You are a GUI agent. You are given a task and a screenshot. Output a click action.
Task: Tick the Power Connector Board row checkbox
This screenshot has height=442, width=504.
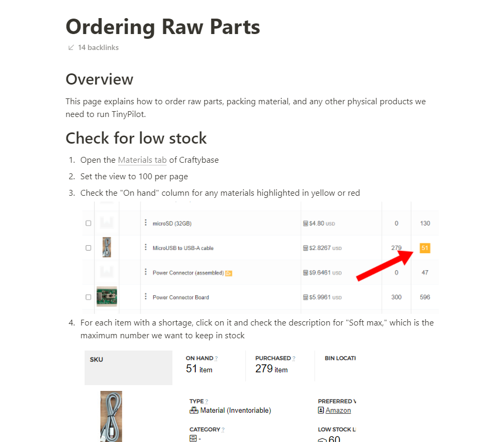coord(88,297)
